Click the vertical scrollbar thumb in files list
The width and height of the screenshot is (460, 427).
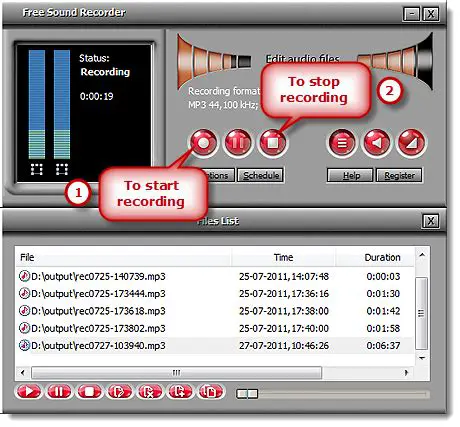coord(422,313)
